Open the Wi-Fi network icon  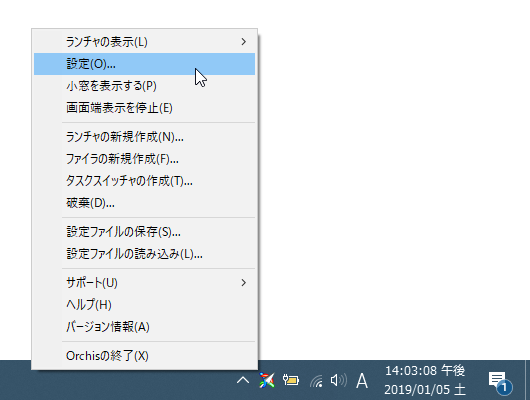point(316,381)
